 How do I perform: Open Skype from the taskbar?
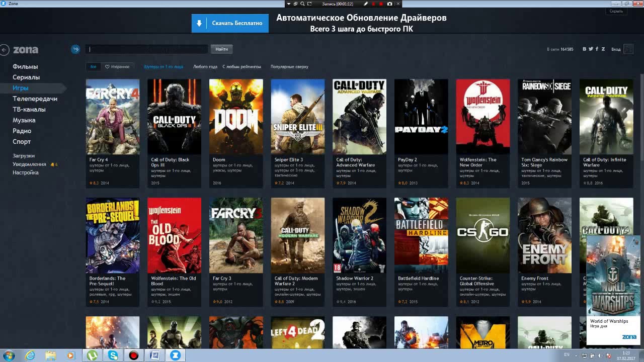coord(113,355)
